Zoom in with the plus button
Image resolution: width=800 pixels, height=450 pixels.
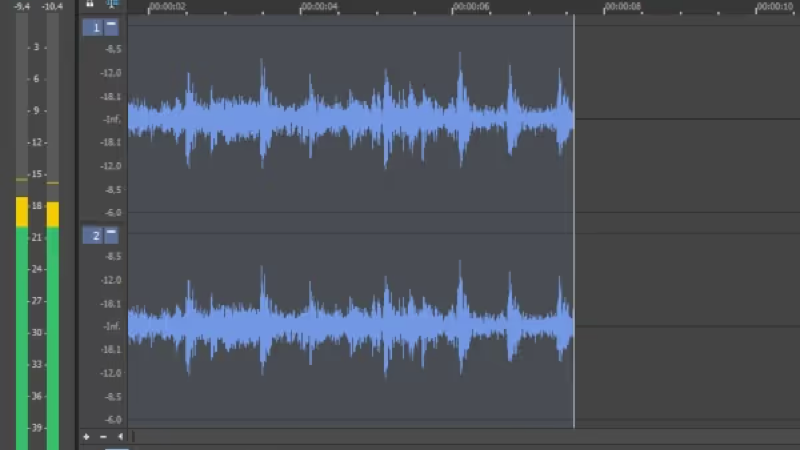pos(86,437)
